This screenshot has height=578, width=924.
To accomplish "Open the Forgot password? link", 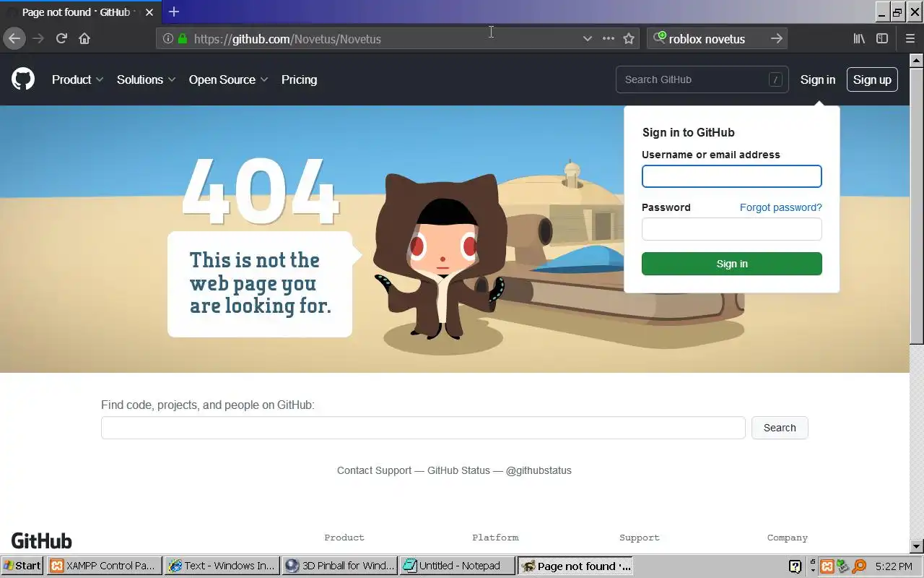I will (x=780, y=207).
